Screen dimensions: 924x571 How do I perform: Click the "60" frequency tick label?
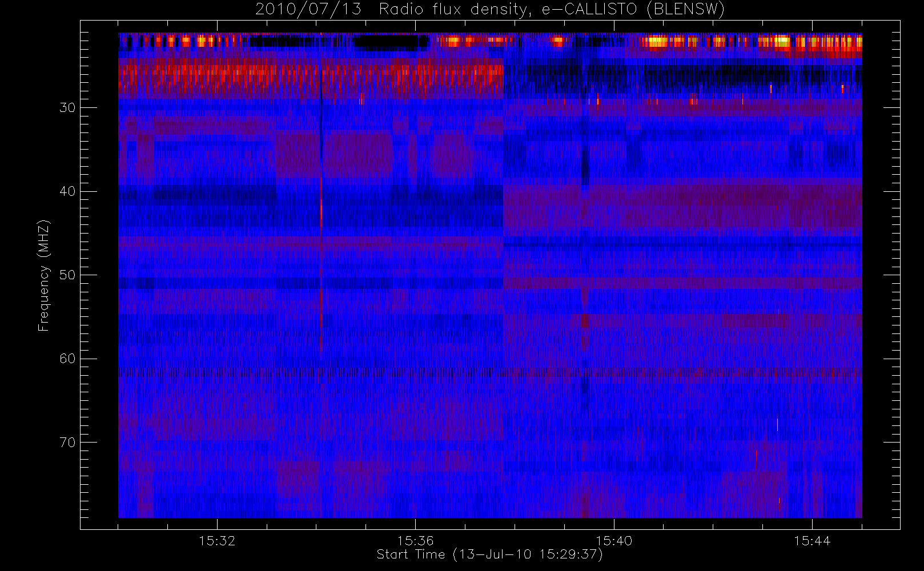point(67,359)
